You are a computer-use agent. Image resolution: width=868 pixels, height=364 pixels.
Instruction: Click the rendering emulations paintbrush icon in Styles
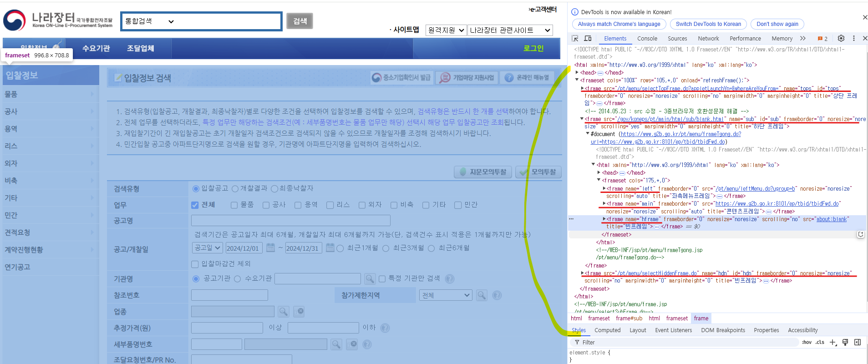coord(845,342)
